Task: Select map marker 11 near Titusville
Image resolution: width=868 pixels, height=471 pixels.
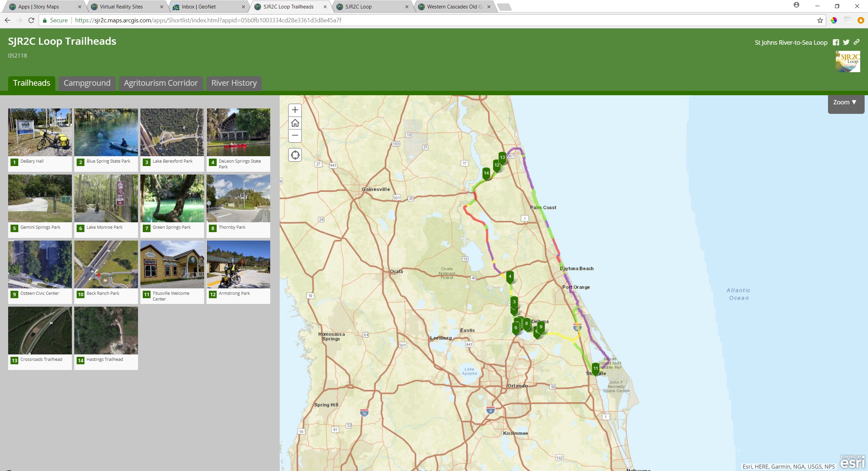Action: tap(595, 368)
